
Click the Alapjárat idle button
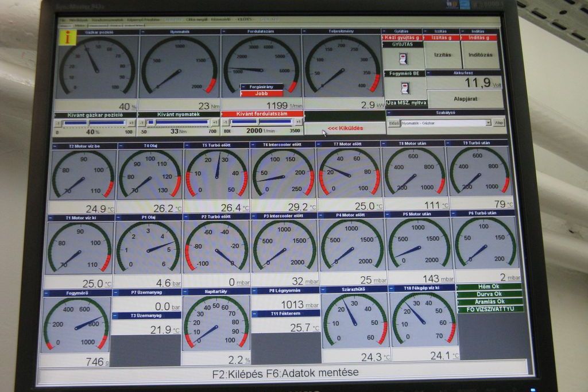point(465,99)
